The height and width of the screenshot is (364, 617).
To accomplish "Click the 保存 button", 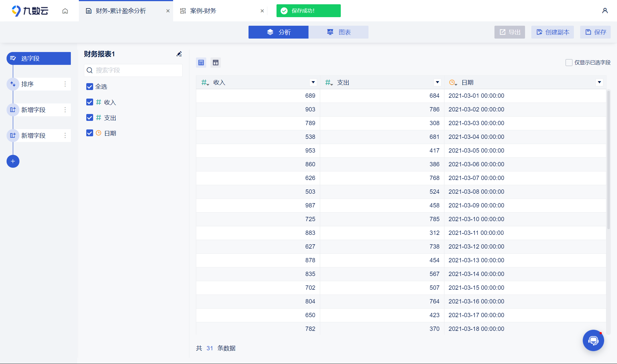I will point(596,32).
